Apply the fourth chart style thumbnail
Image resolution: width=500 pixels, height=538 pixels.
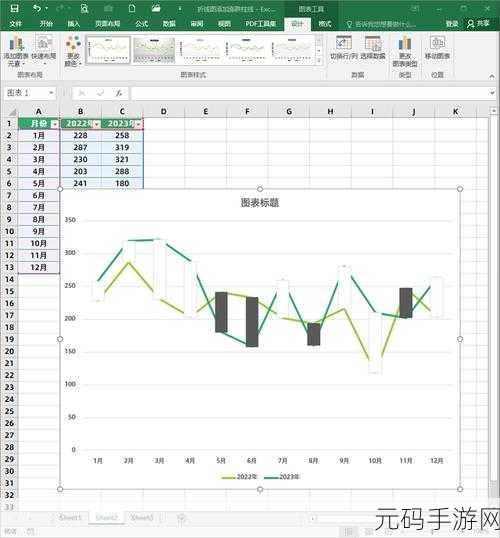(246, 50)
